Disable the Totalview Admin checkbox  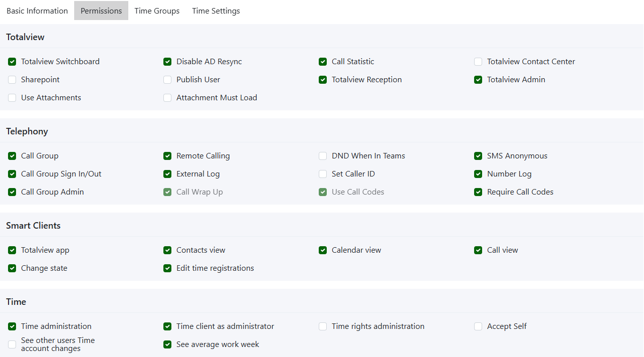(x=478, y=80)
